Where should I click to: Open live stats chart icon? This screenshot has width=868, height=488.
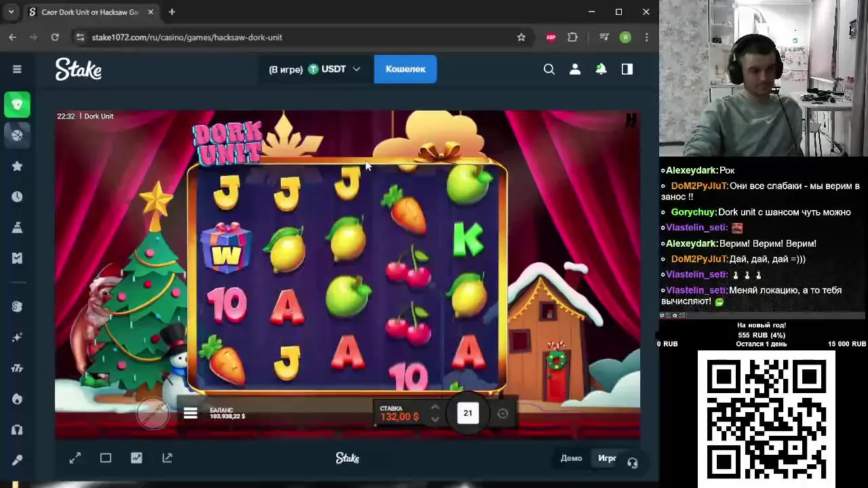136,458
